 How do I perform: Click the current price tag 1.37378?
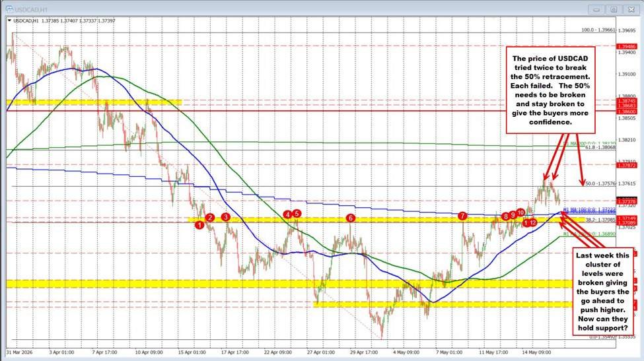(x=627, y=201)
